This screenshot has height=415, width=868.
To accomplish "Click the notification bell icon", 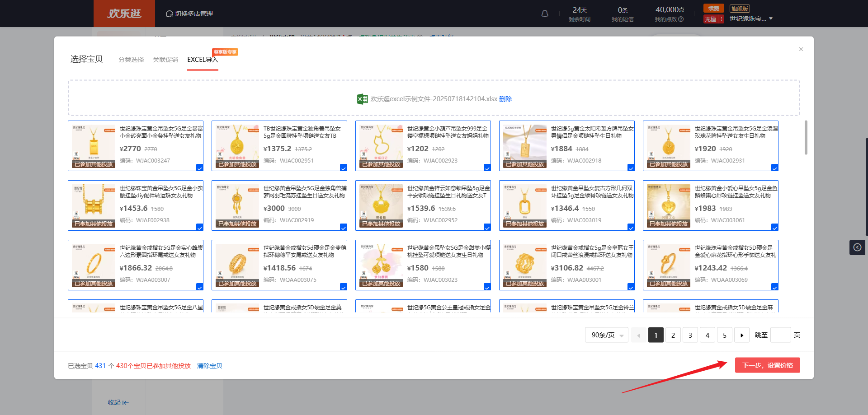I will [x=545, y=14].
